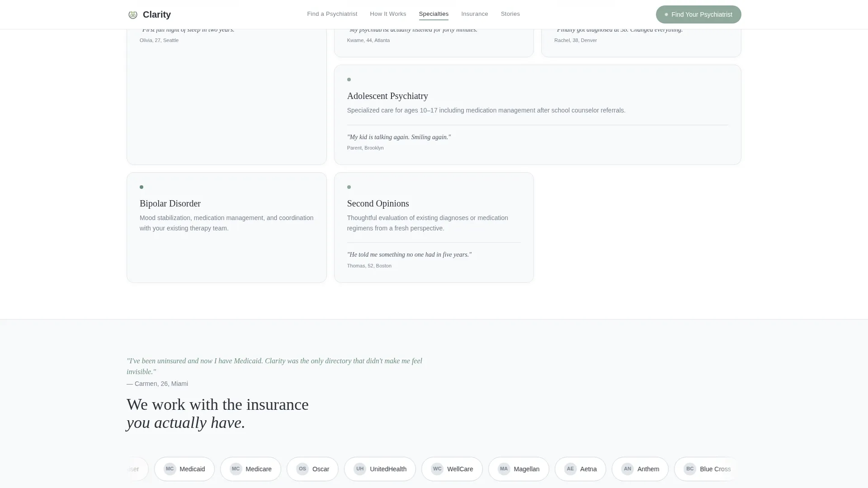The image size is (868, 488).
Task: Click the AE badge icon on Aetna
Action: click(x=571, y=469)
